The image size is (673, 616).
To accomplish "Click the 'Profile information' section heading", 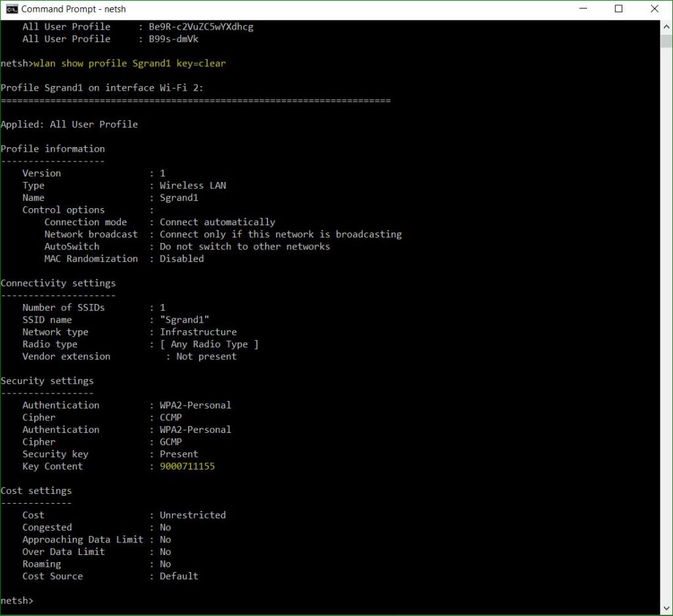I will tap(53, 148).
